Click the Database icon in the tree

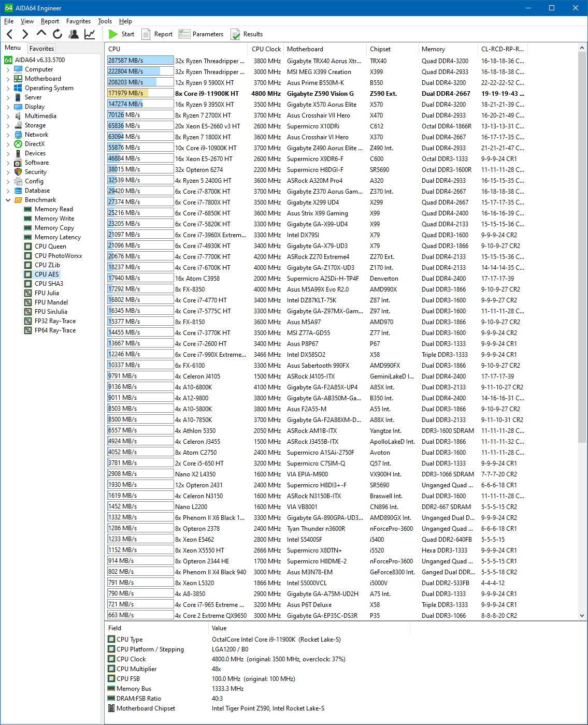[x=18, y=191]
